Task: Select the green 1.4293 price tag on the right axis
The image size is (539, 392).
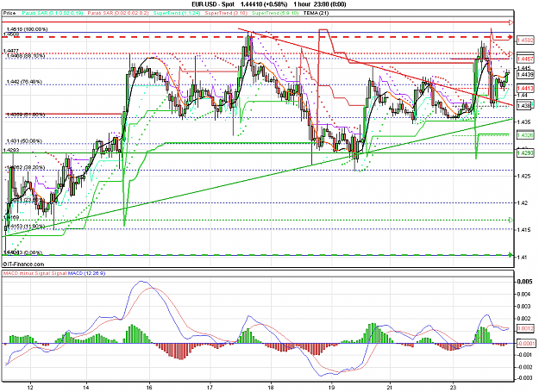Action: click(525, 152)
